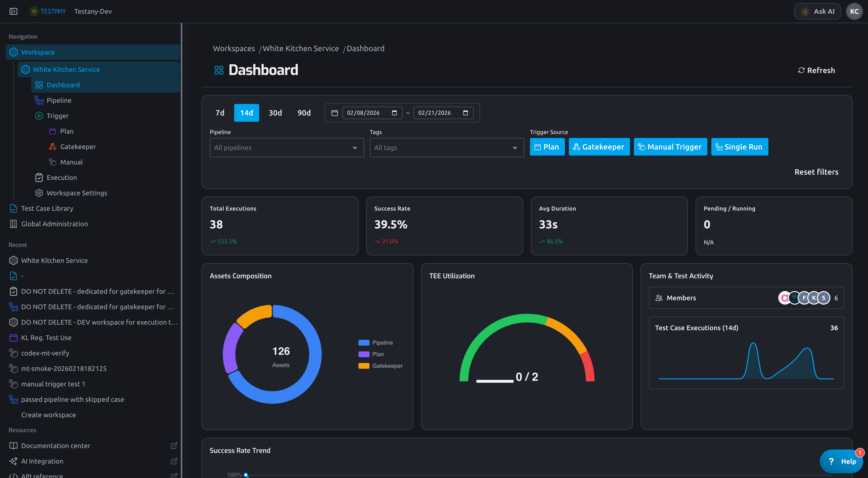Click Create workspace link
This screenshot has width=868, height=478.
coord(48,415)
